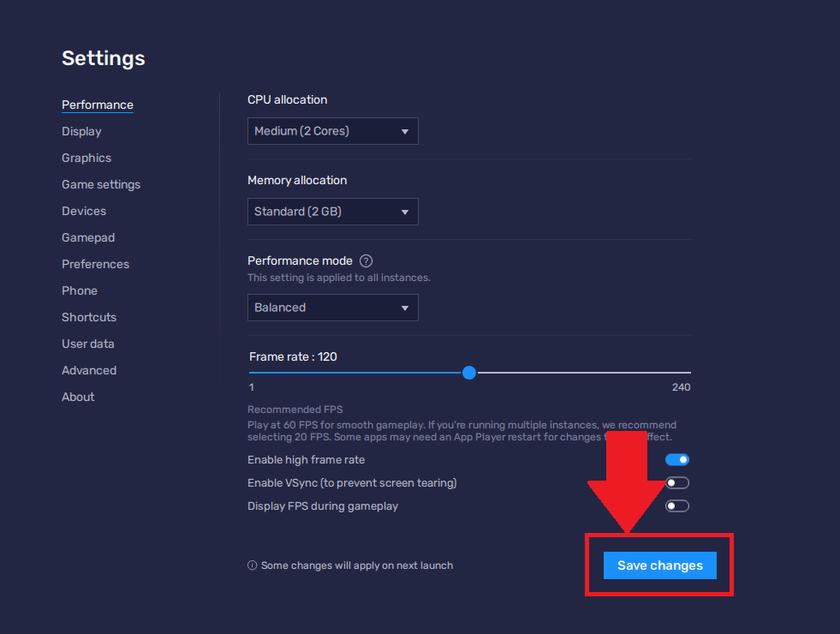The image size is (840, 634).
Task: Go to Game settings section
Action: (x=101, y=184)
